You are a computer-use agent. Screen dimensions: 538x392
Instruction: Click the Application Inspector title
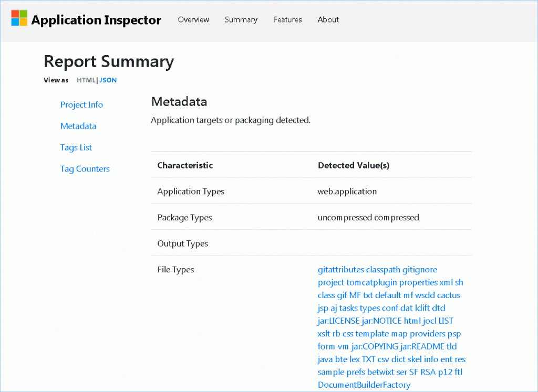[96, 20]
